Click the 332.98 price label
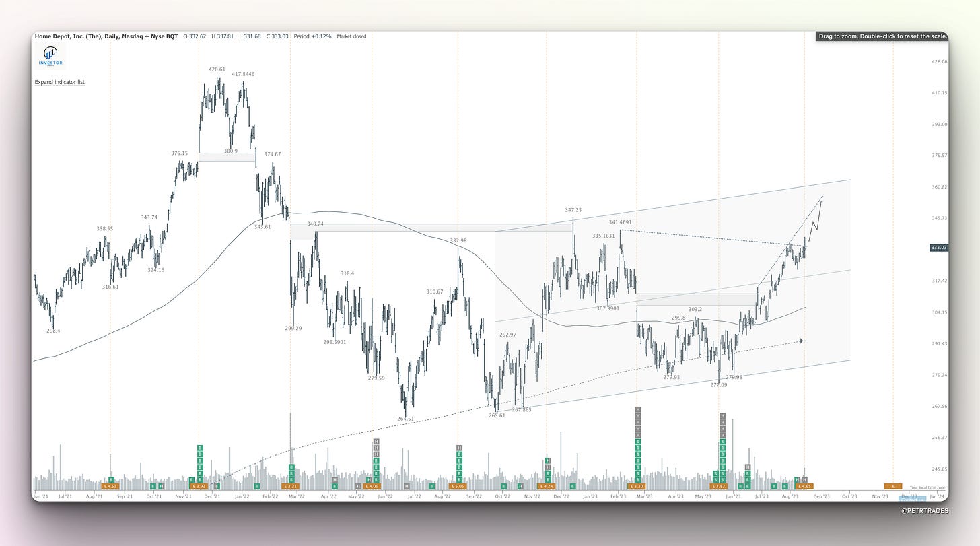The height and width of the screenshot is (546, 980). click(x=458, y=240)
